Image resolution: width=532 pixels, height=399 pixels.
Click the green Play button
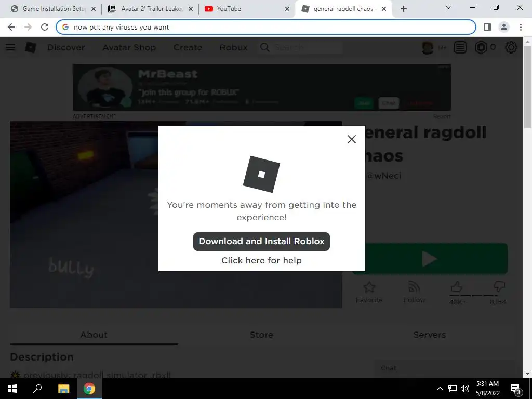point(430,259)
